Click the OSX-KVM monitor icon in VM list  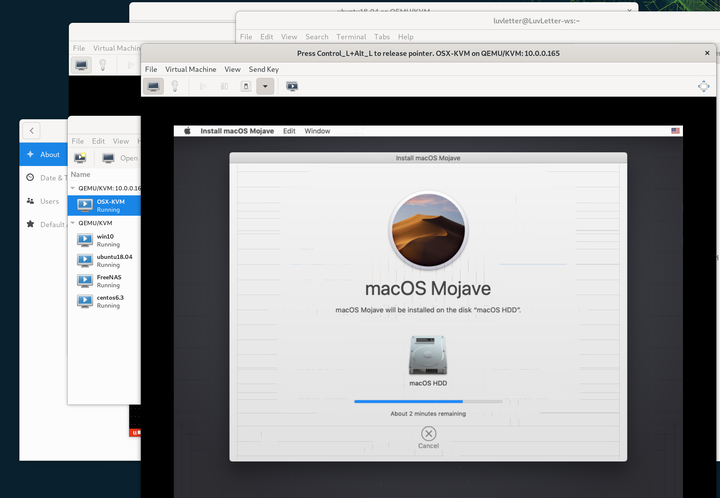(x=85, y=205)
